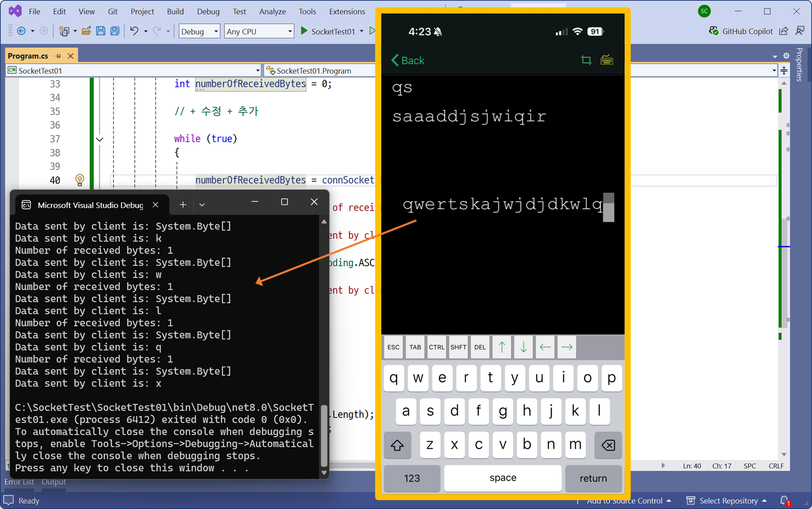Start debugging SocketTest01 with green play
The height and width of the screenshot is (509, 812).
(304, 31)
